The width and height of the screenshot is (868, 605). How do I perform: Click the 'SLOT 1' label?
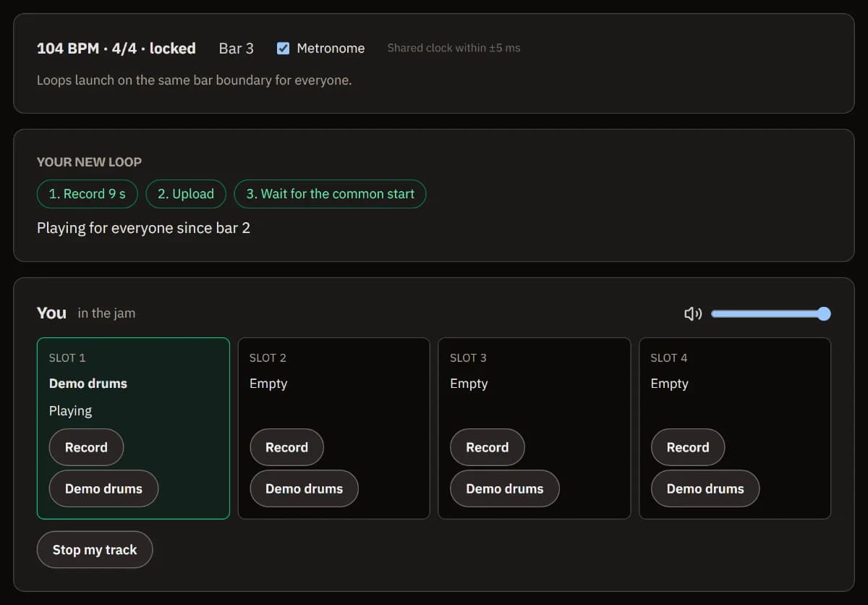[67, 357]
